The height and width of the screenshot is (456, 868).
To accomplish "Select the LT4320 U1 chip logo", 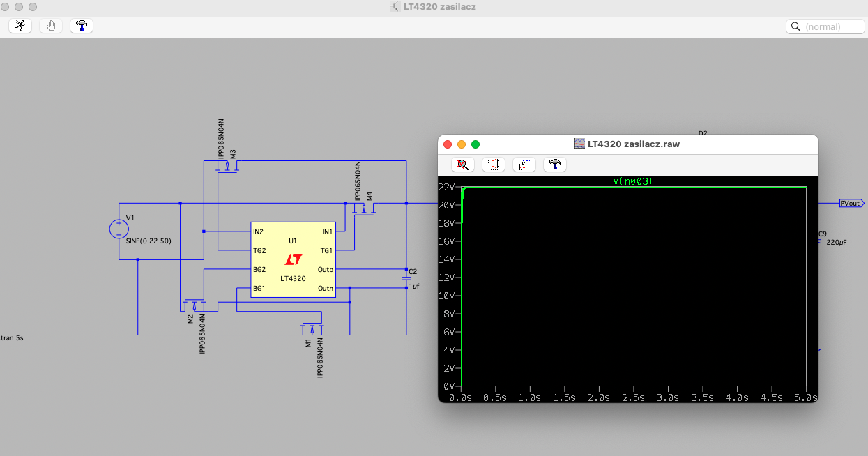I will pyautogui.click(x=294, y=259).
